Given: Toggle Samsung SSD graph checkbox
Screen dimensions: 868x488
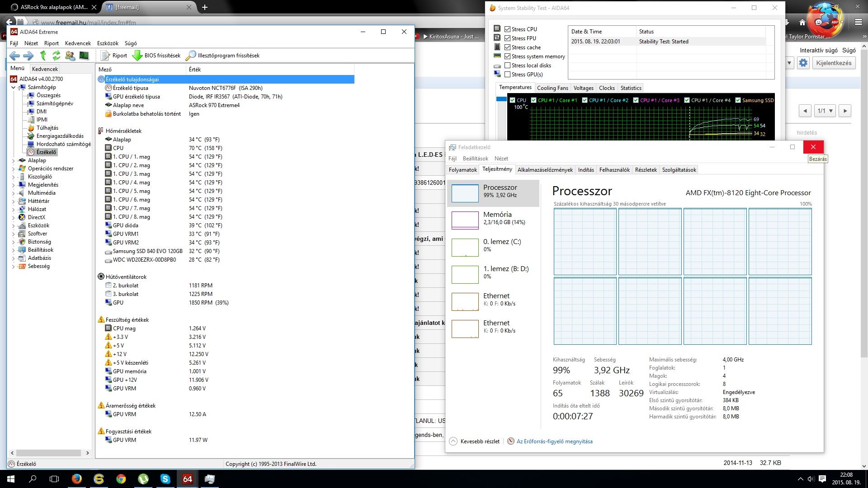Looking at the screenshot, I should point(738,100).
